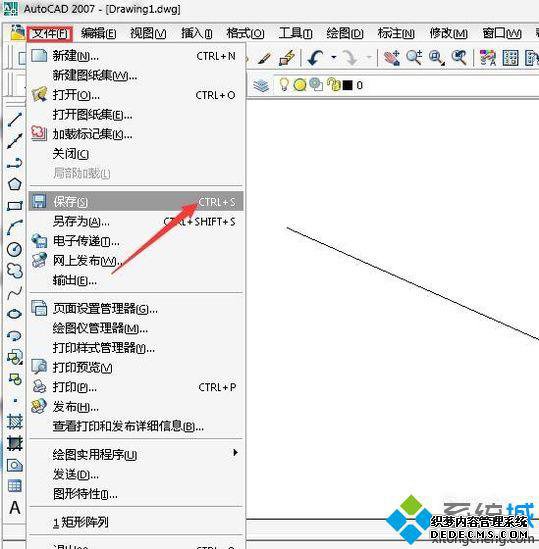Select the Hatch tool
The height and width of the screenshot is (549, 539).
(x=15, y=422)
